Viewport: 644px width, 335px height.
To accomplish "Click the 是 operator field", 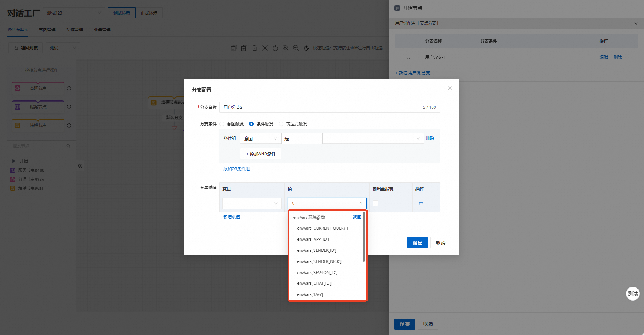I will (302, 138).
